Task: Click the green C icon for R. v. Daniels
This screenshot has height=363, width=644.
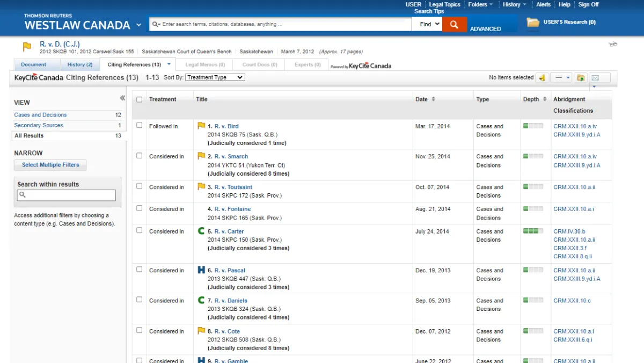Action: pyautogui.click(x=201, y=300)
